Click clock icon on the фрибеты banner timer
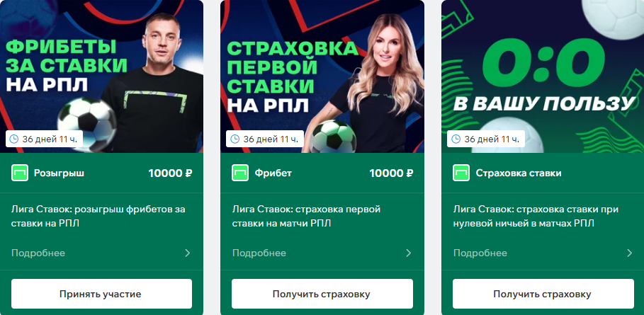 (14, 139)
